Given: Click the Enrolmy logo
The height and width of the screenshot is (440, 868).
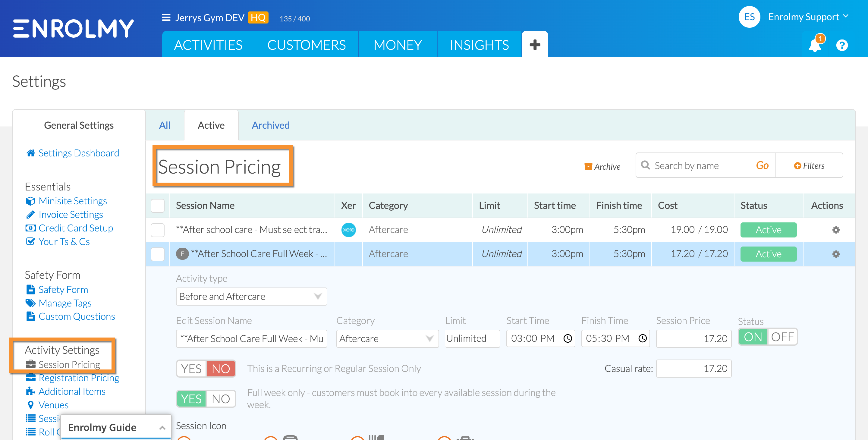Looking at the screenshot, I should tap(74, 28).
